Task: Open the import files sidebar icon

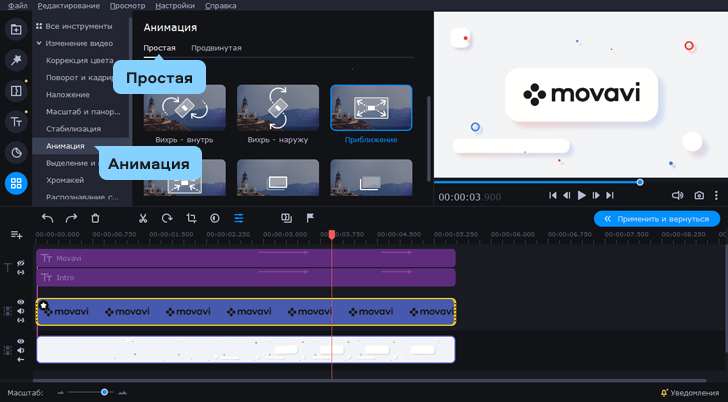Action: 16,29
